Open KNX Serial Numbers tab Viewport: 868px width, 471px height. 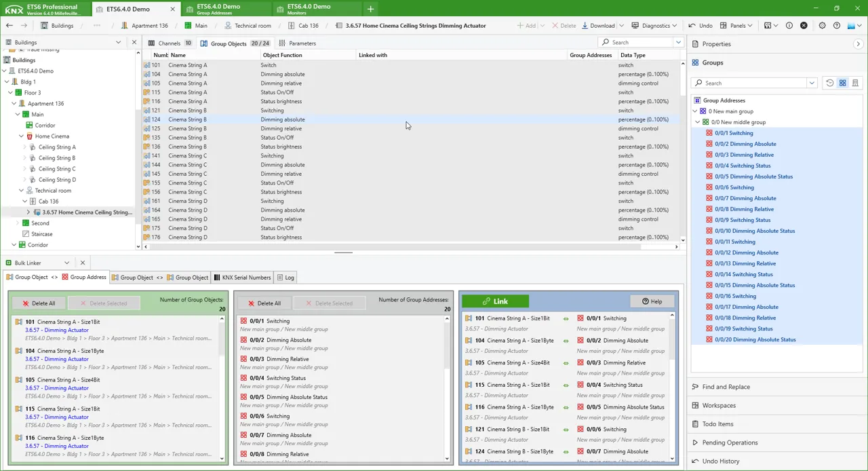[x=241, y=277]
